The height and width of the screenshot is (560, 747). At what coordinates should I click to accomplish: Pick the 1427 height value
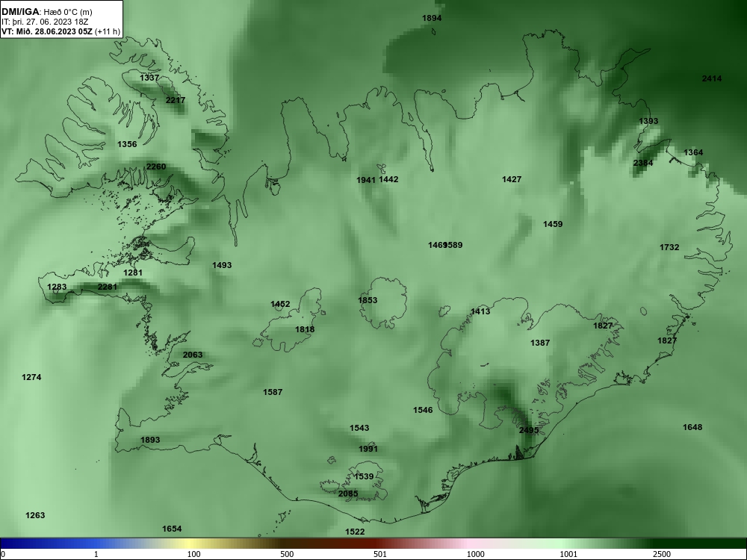tap(512, 179)
